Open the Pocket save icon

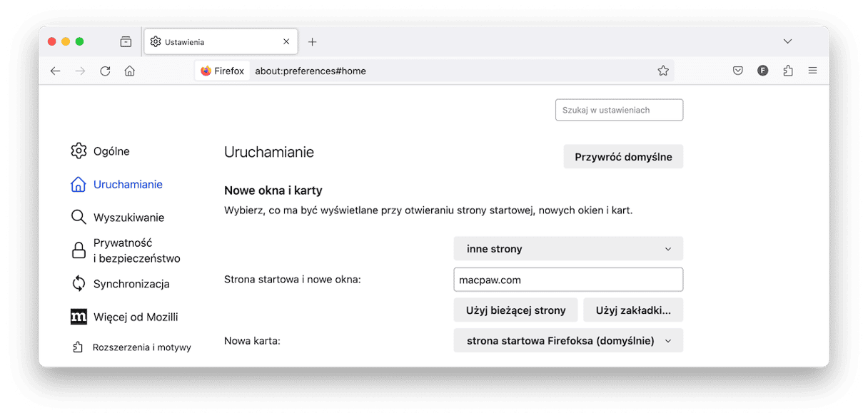pos(738,71)
